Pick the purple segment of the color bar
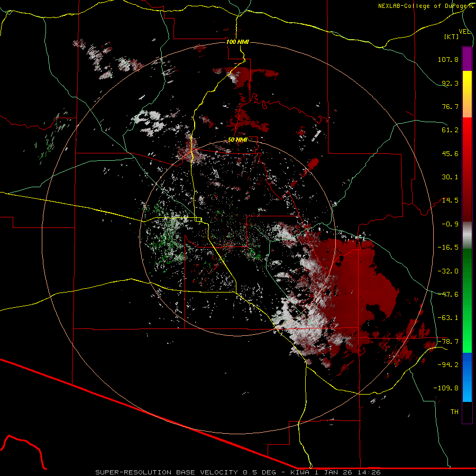 coord(467,59)
